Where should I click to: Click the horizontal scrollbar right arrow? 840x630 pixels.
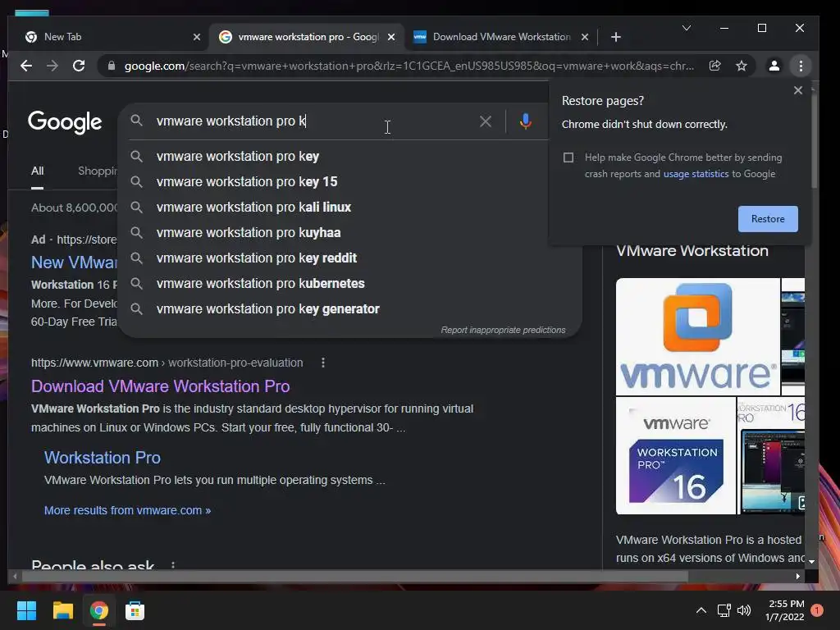tap(797, 577)
